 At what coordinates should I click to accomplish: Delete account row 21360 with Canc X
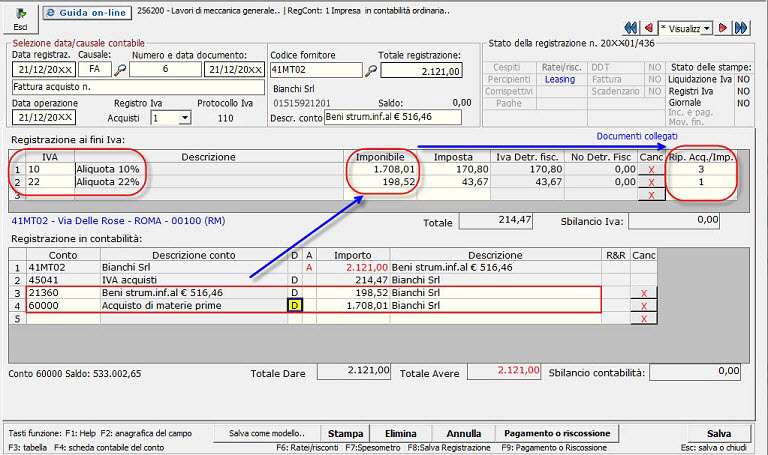pos(644,293)
